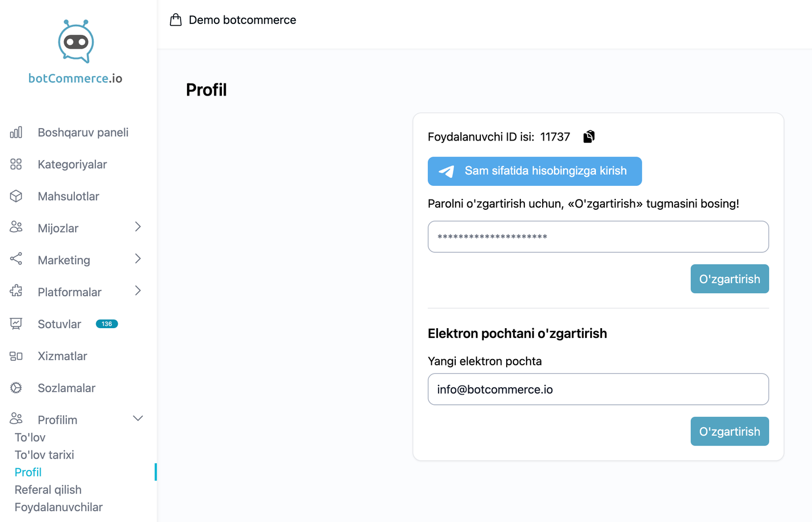Image resolution: width=812 pixels, height=522 pixels.
Task: Expand the Marketing submenu chevron
Action: coord(138,259)
